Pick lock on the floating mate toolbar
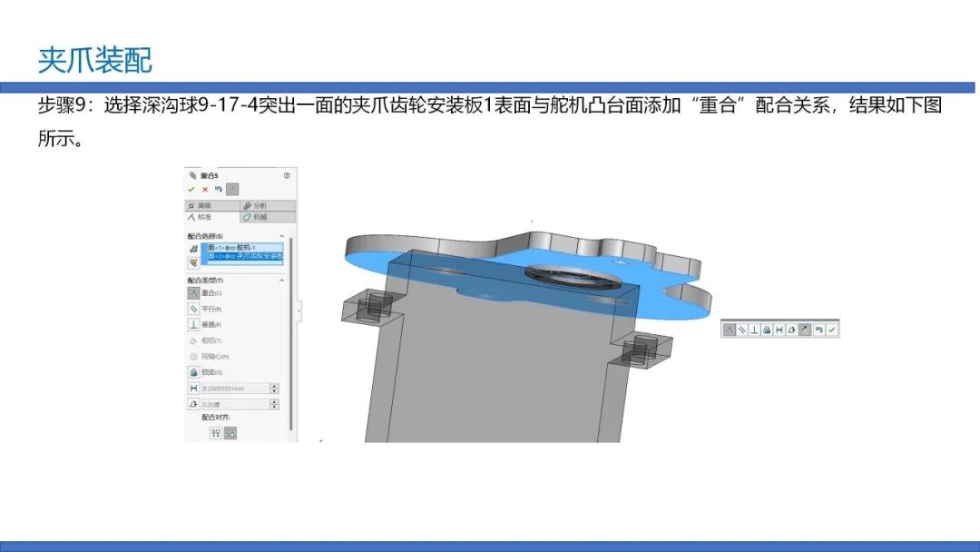This screenshot has height=552, width=980. coord(767,330)
